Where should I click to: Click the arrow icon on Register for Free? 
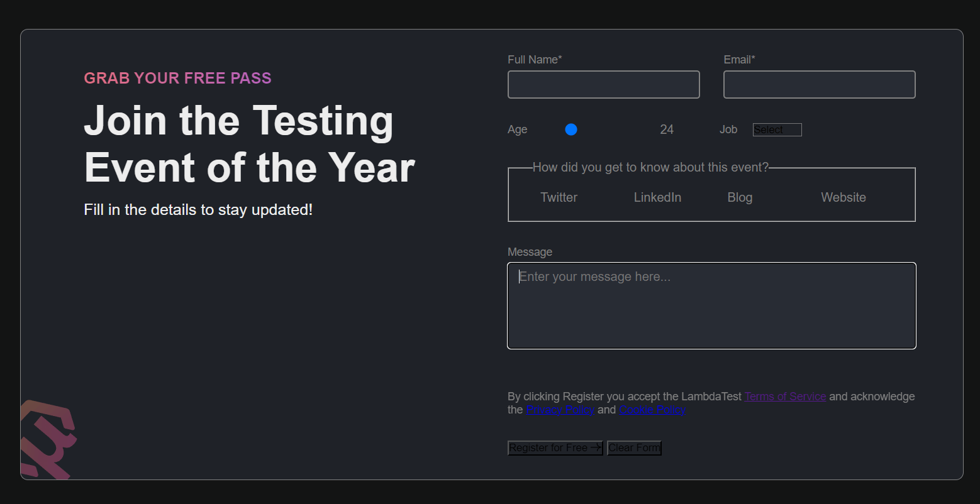pos(596,447)
